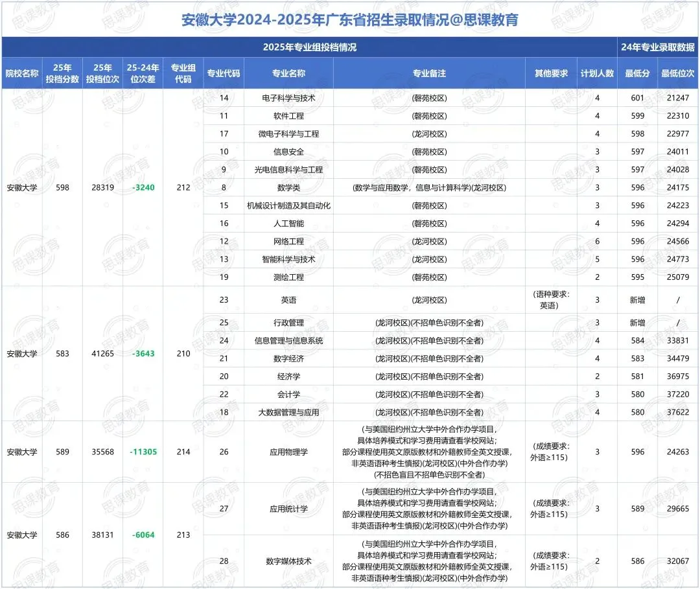The height and width of the screenshot is (589, 700).
Task: Click the 25-24年位次差 column header
Action: [x=143, y=73]
